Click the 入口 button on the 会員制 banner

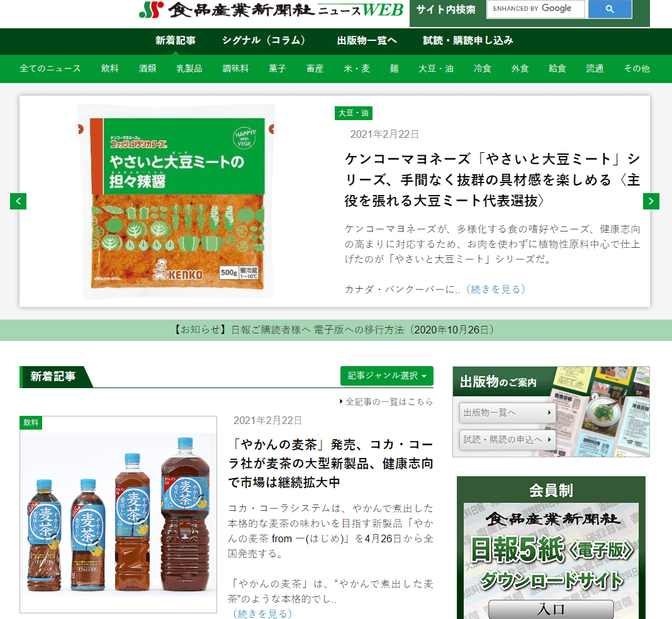551,610
